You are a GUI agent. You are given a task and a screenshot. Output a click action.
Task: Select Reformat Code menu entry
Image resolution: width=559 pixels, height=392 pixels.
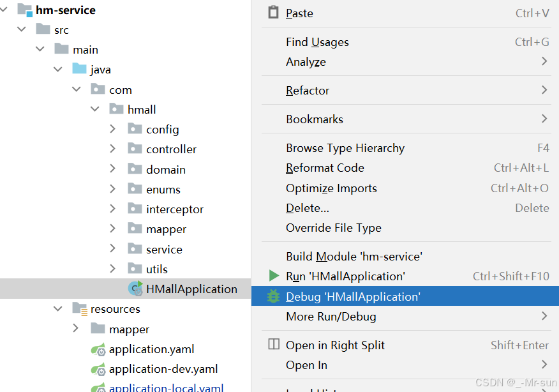[x=325, y=168]
